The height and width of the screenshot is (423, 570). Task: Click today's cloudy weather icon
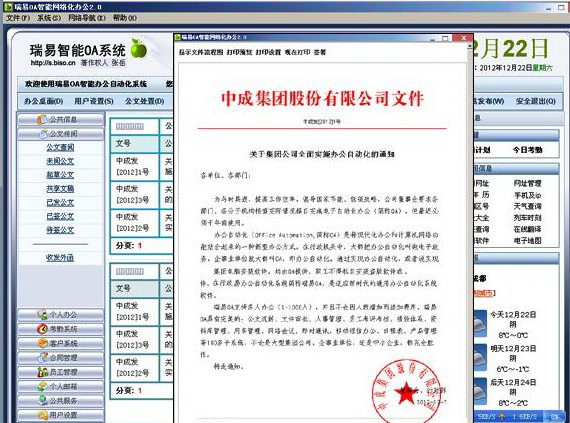(481, 324)
